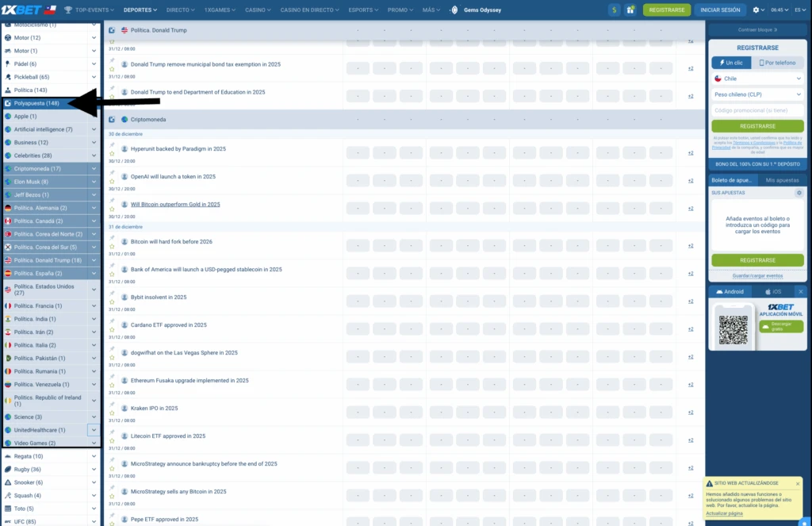This screenshot has width=812, height=526.
Task: Click the Criptomoneda section header icon
Action: (x=112, y=120)
